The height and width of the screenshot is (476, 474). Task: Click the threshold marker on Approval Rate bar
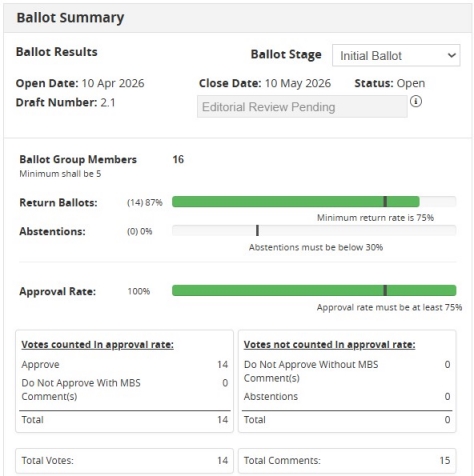pyautogui.click(x=385, y=290)
